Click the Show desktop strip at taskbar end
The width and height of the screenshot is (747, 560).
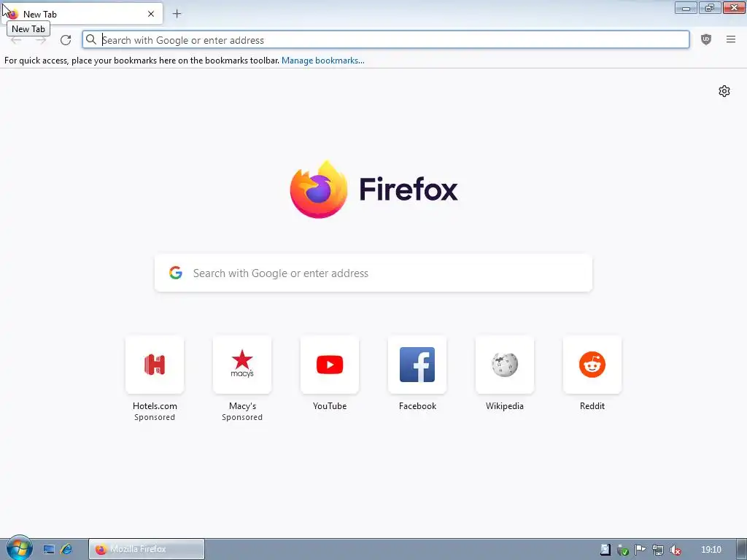pyautogui.click(x=742, y=550)
